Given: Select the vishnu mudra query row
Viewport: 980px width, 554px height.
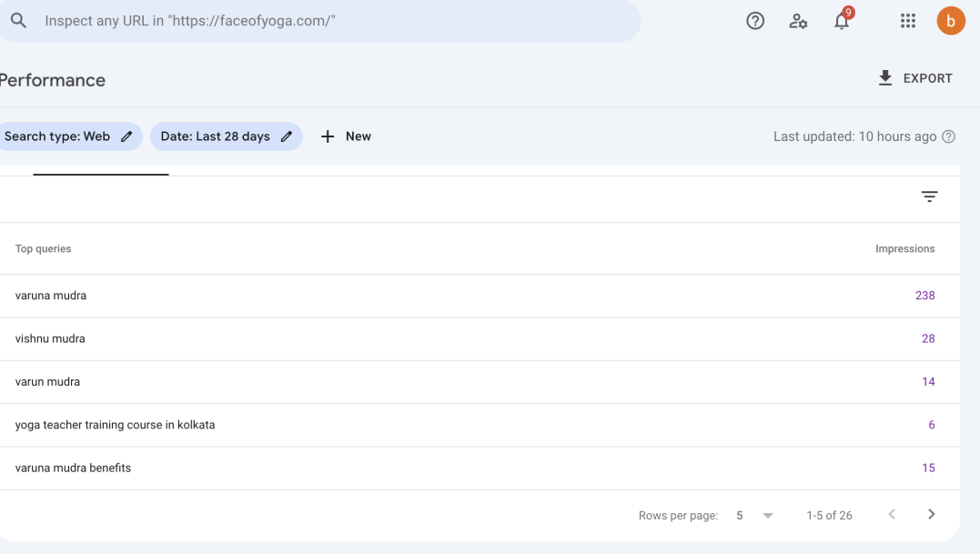Looking at the screenshot, I should [50, 338].
